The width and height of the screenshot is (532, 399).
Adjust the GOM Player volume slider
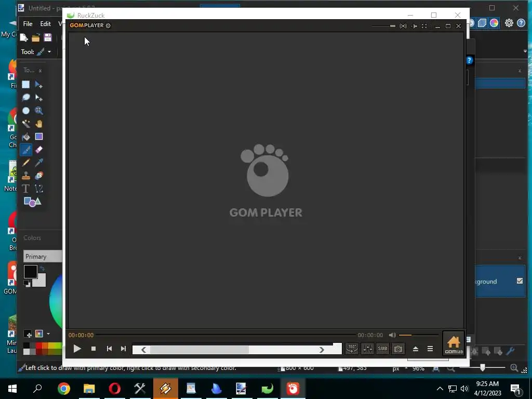[418, 335]
